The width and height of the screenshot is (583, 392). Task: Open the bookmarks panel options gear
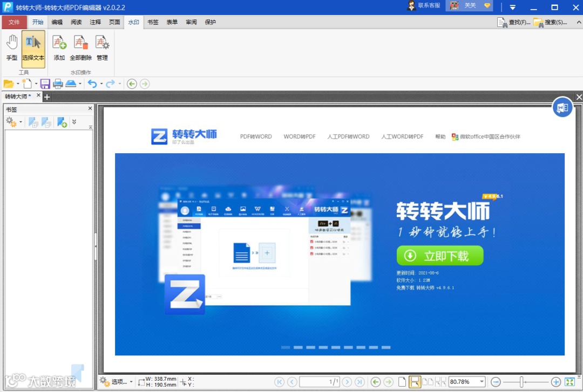[x=11, y=121]
